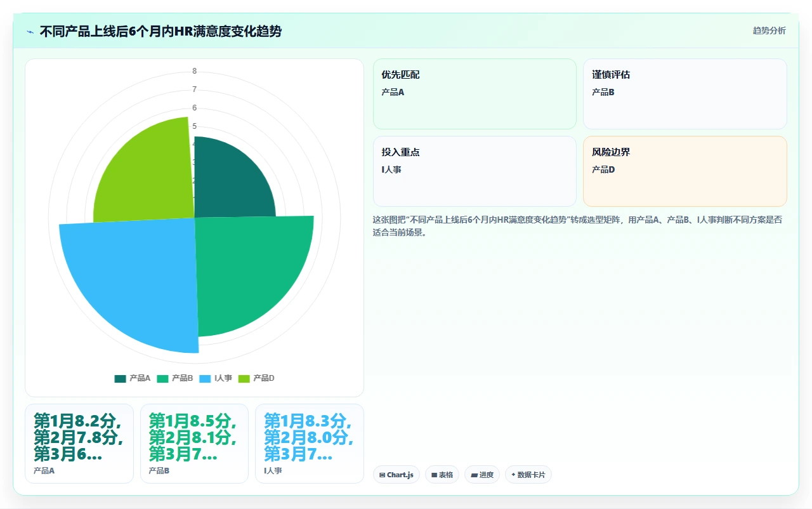Click the axis value 8 on chart
The height and width of the screenshot is (509, 812).
[x=195, y=71]
